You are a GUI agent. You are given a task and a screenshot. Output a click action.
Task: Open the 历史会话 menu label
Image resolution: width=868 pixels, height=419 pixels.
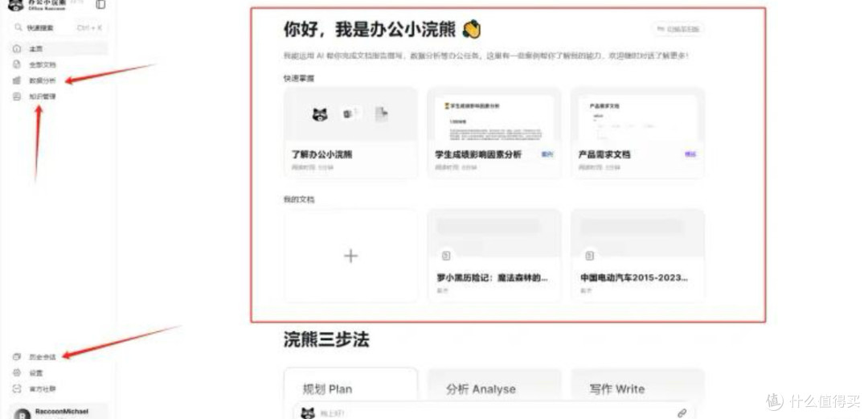pos(43,357)
